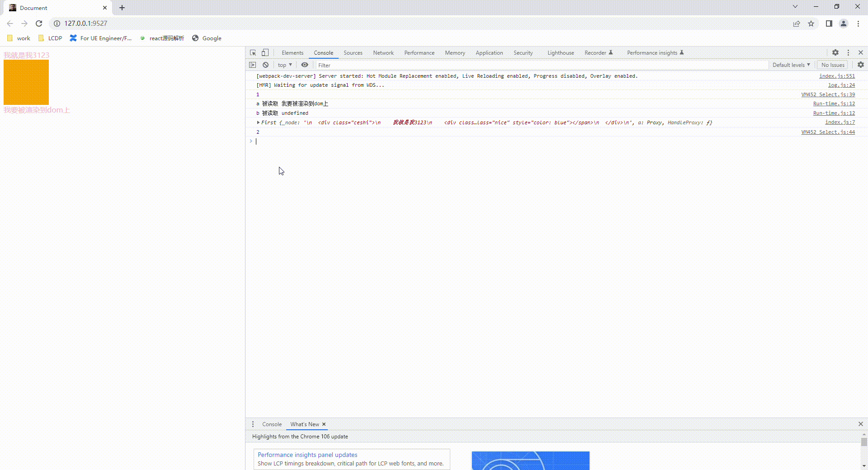The height and width of the screenshot is (470, 868).
Task: Toggle the device toolbar icon
Action: point(265,52)
